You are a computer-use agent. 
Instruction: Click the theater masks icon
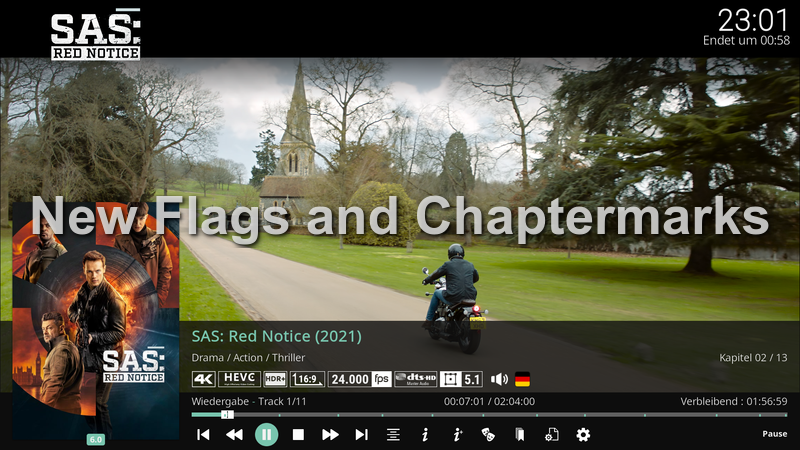point(488,435)
